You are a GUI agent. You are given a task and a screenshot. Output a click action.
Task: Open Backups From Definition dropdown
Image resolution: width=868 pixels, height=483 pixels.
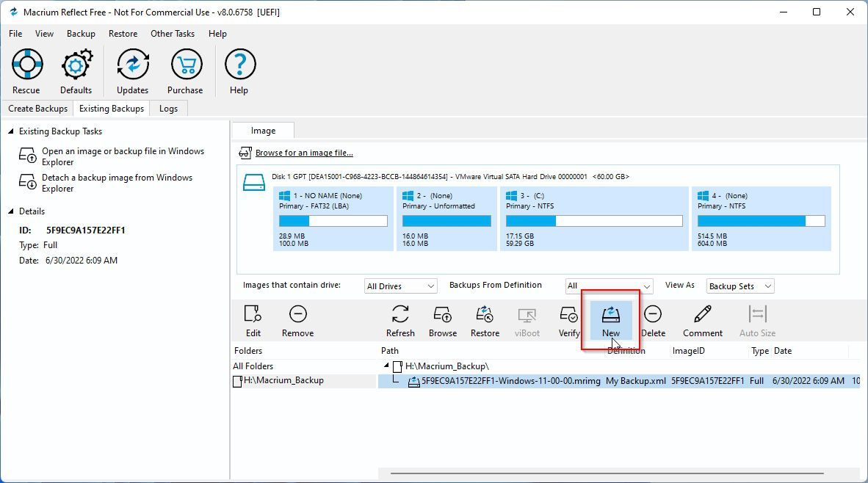608,286
